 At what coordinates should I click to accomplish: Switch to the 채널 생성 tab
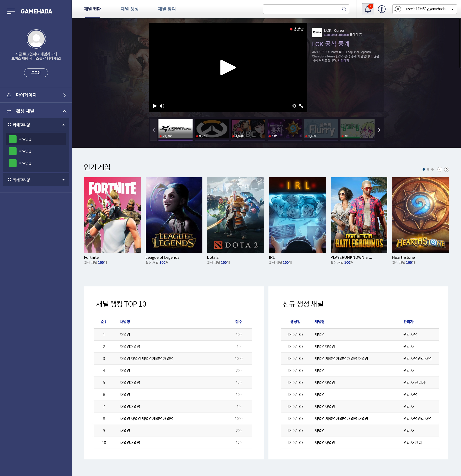pos(130,9)
